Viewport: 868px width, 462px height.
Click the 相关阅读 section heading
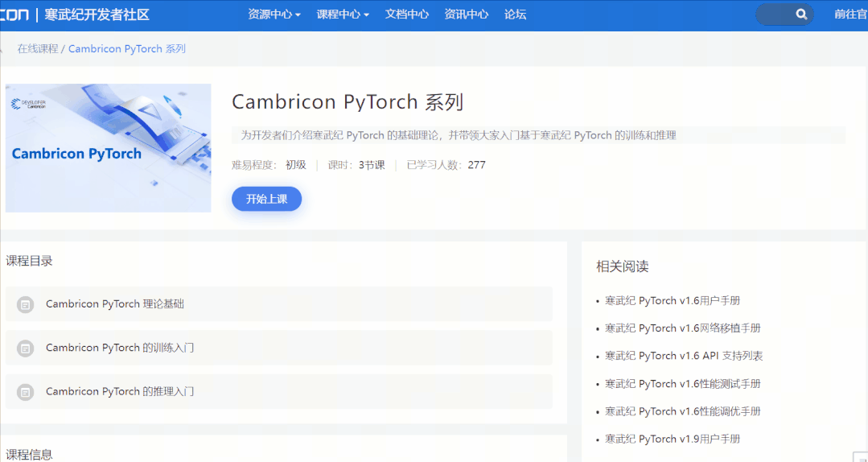[x=622, y=266]
